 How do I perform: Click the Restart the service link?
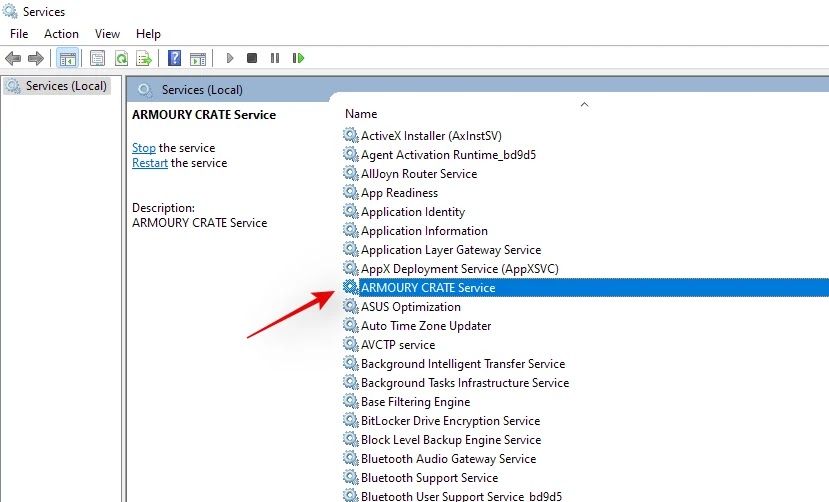pyautogui.click(x=150, y=163)
